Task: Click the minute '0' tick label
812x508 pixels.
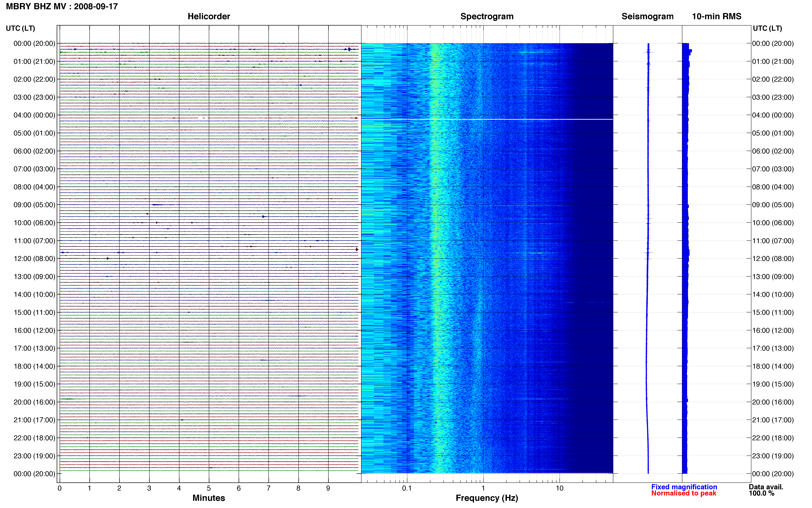Action: pos(59,488)
